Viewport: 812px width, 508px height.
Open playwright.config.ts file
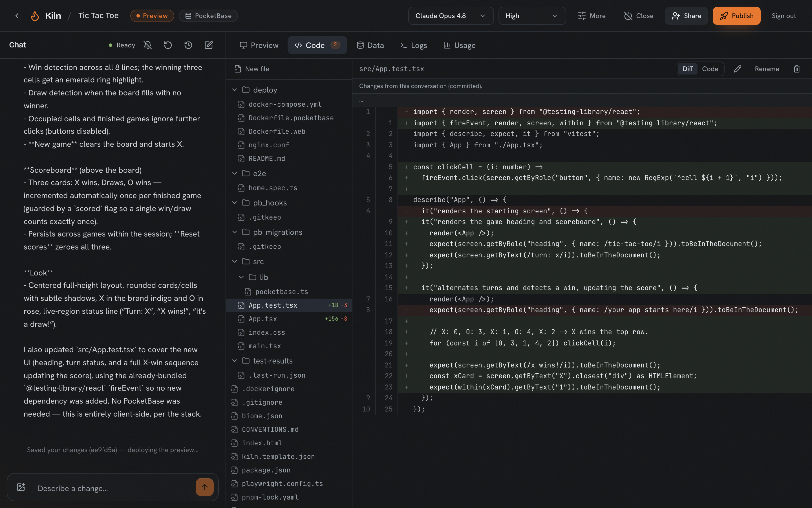pyautogui.click(x=282, y=483)
